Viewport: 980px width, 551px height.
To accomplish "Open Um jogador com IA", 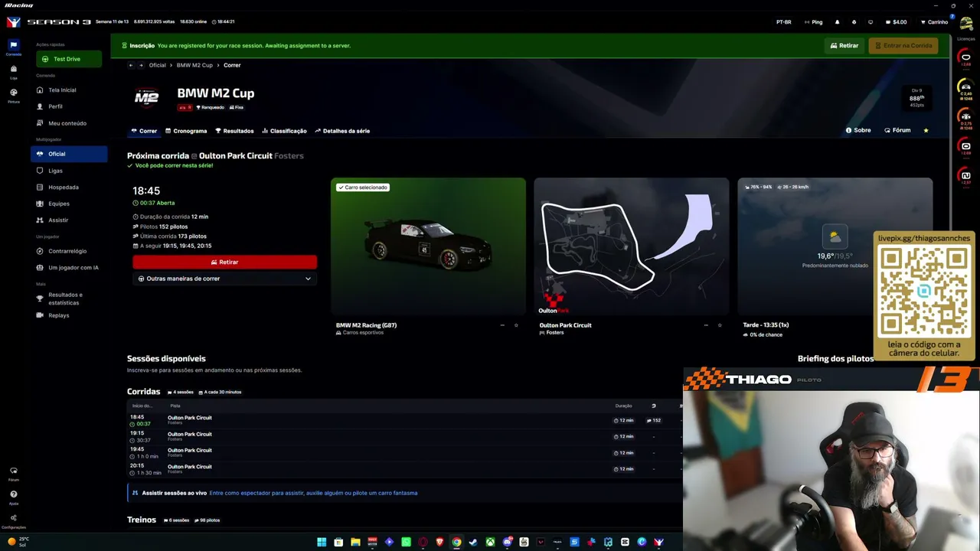I will [69, 268].
